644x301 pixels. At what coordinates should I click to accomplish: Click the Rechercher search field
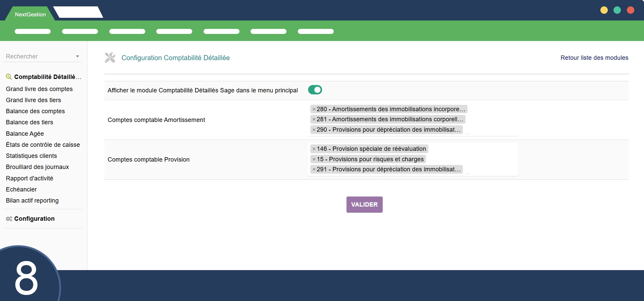pos(39,56)
